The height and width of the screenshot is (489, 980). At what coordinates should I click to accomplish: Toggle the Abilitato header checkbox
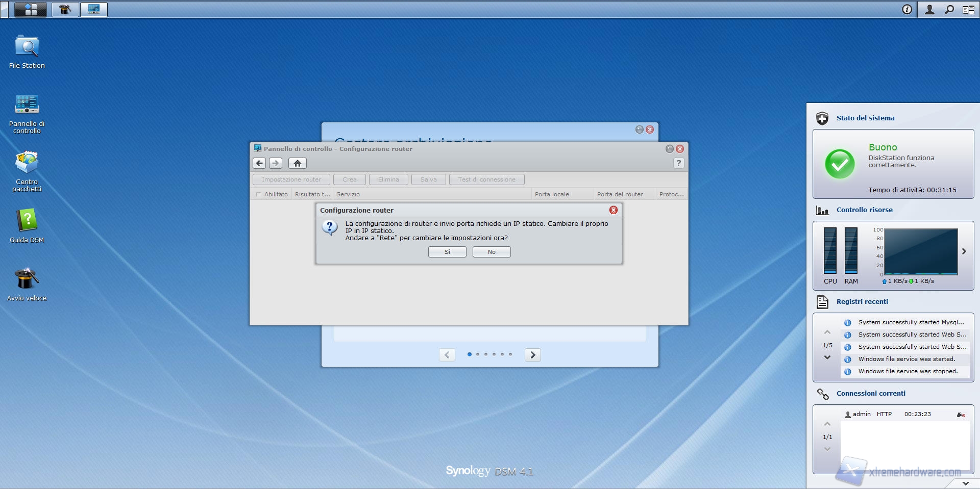click(258, 194)
